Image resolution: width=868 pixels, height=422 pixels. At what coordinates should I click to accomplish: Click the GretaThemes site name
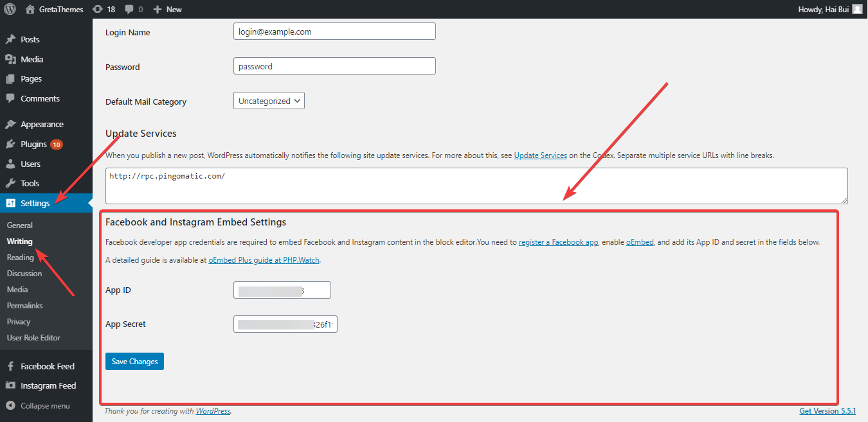click(61, 9)
